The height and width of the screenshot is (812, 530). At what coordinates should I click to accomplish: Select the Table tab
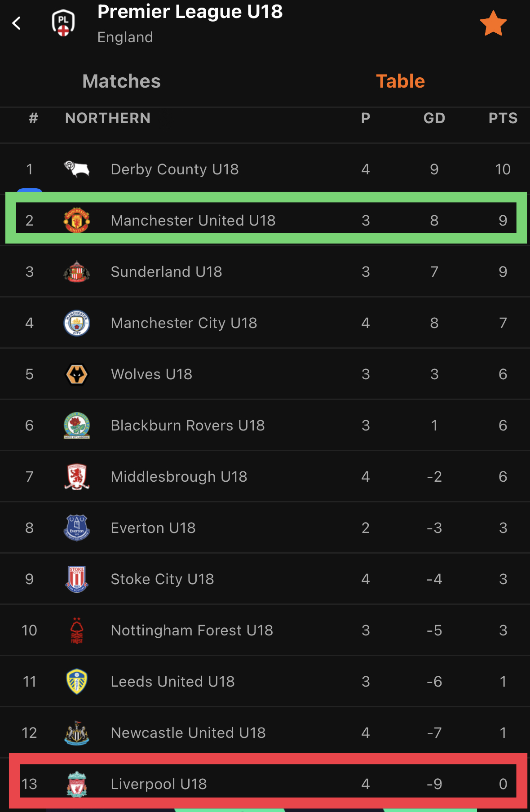click(400, 81)
